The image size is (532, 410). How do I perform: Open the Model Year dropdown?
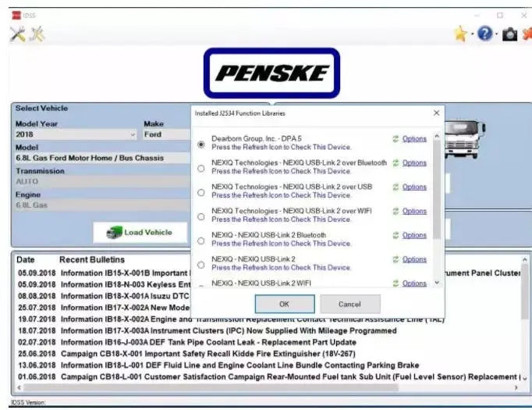pyautogui.click(x=133, y=134)
